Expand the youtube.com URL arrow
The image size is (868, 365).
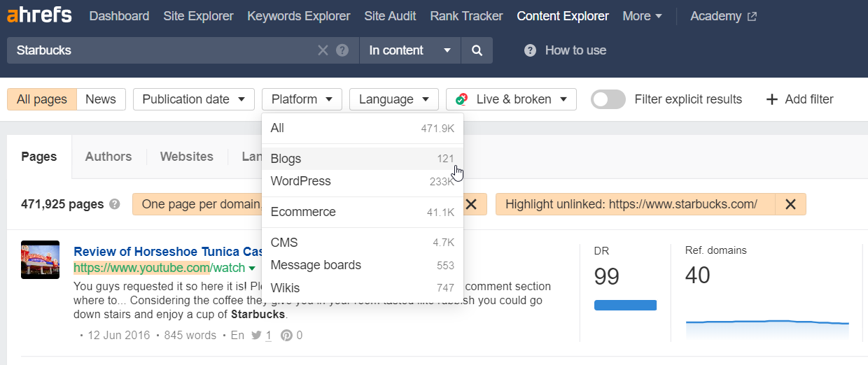coord(252,268)
